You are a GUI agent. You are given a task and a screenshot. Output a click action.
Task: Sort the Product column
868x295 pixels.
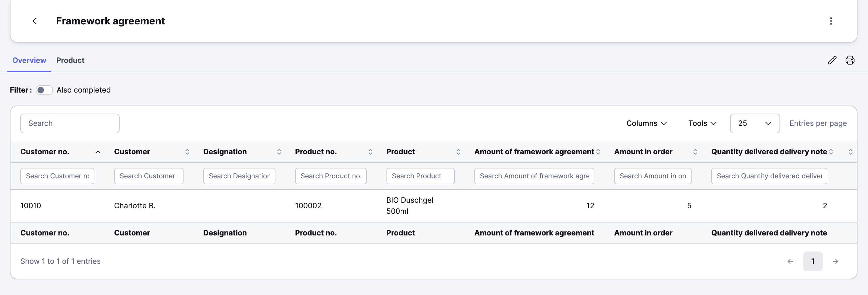[x=458, y=152]
